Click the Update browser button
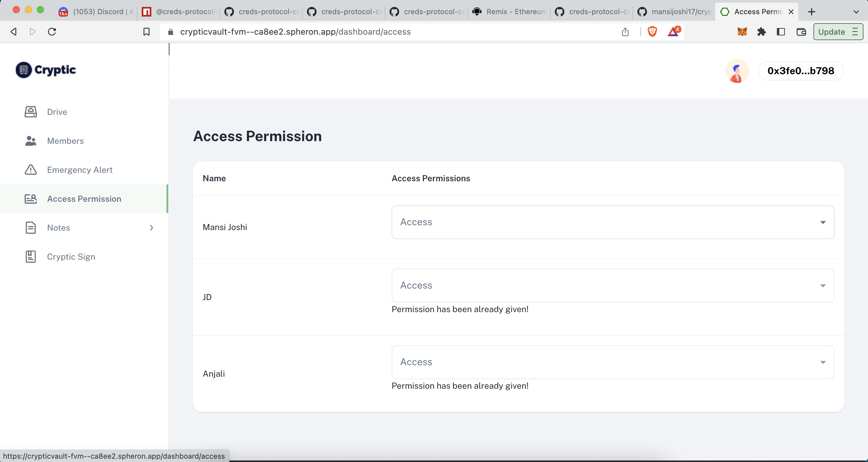The height and width of the screenshot is (462, 868). (x=838, y=32)
